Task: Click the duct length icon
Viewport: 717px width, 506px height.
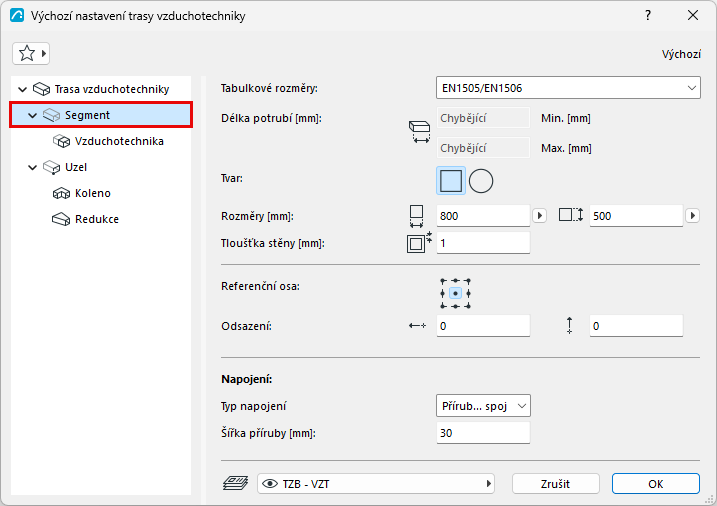Action: [419, 132]
